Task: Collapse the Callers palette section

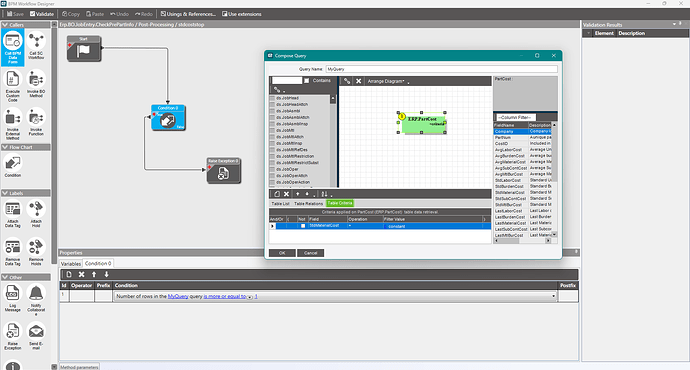Action: point(5,25)
